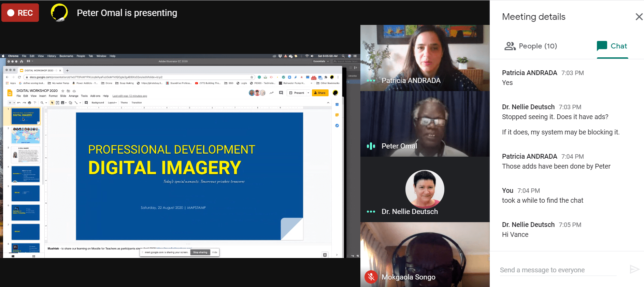Open Chrome three-dot menu
The image size is (644, 287).
pos(338,77)
